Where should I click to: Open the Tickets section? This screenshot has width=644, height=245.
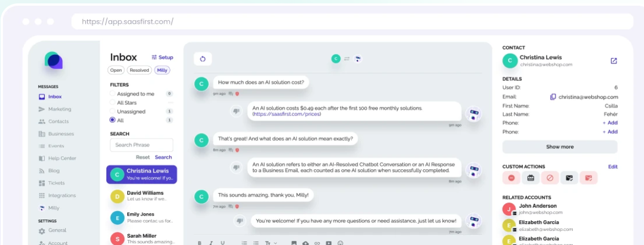pos(51,183)
